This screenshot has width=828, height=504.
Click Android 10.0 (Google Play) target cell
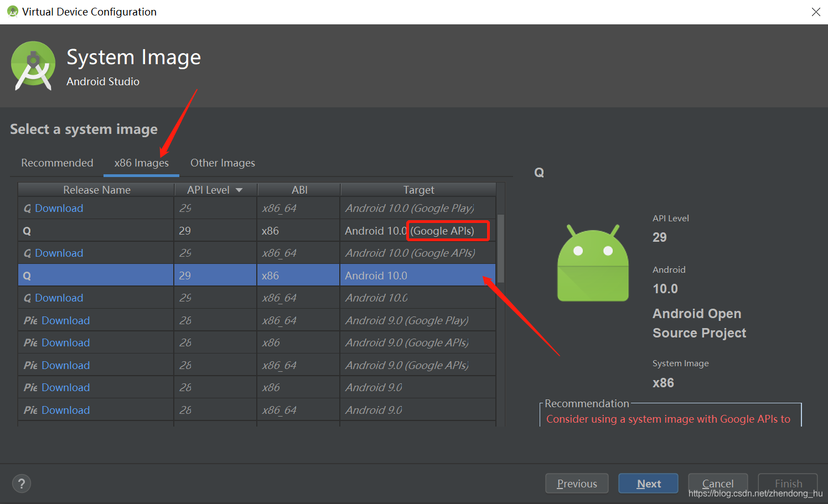(x=418, y=208)
